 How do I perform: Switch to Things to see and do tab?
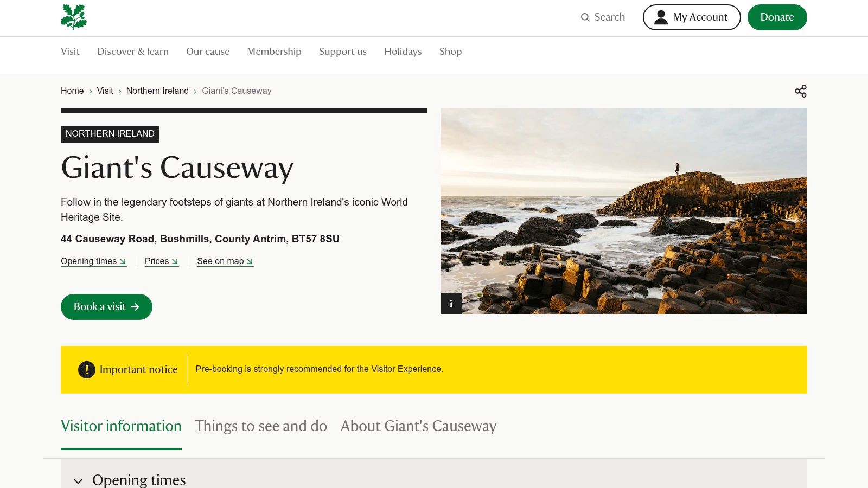tap(261, 426)
